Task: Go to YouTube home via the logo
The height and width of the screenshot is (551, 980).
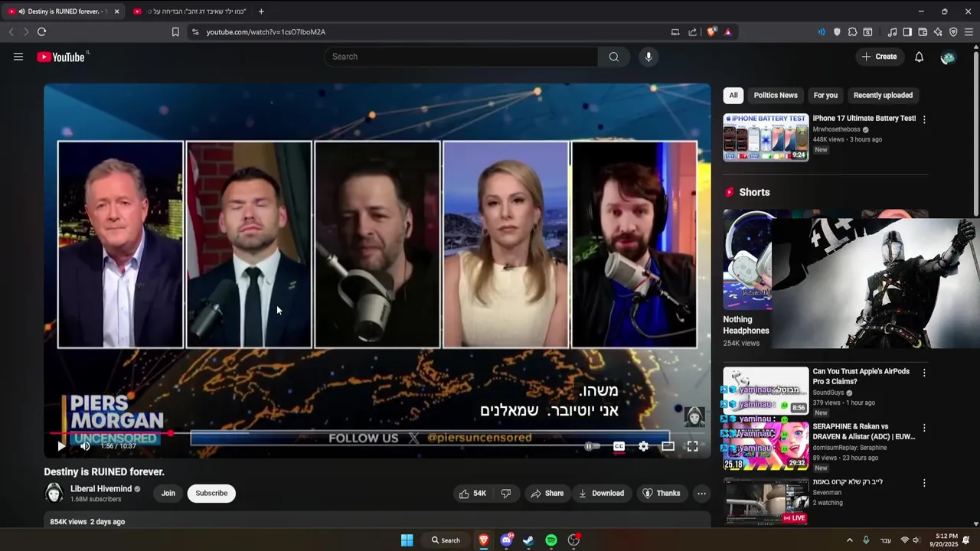Action: coord(61,57)
